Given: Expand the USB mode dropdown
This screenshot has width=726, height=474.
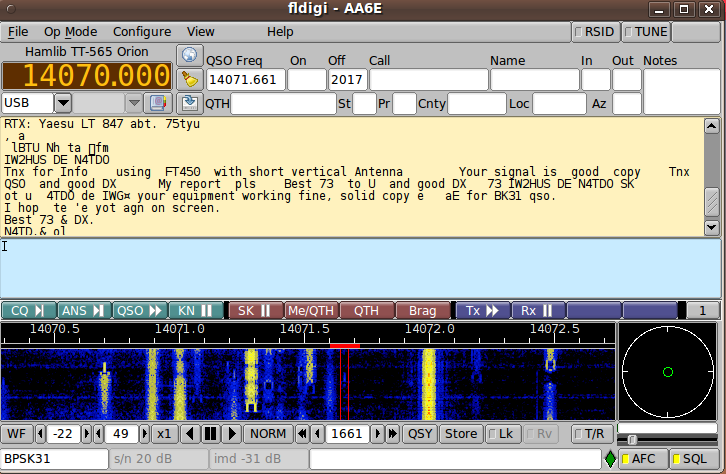Looking at the screenshot, I should pyautogui.click(x=62, y=103).
